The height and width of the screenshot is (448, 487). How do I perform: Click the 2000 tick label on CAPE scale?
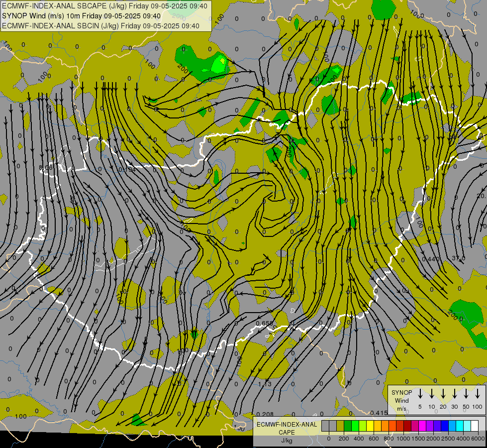point(433,439)
